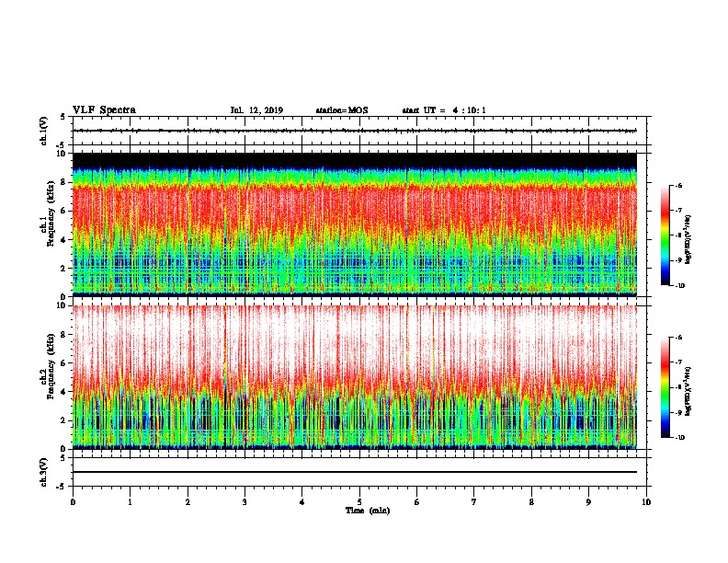Image resolution: width=728 pixels, height=563 pixels.
Task: Select the "start UT = 4 : 10: 1" text
Action: pos(444,110)
